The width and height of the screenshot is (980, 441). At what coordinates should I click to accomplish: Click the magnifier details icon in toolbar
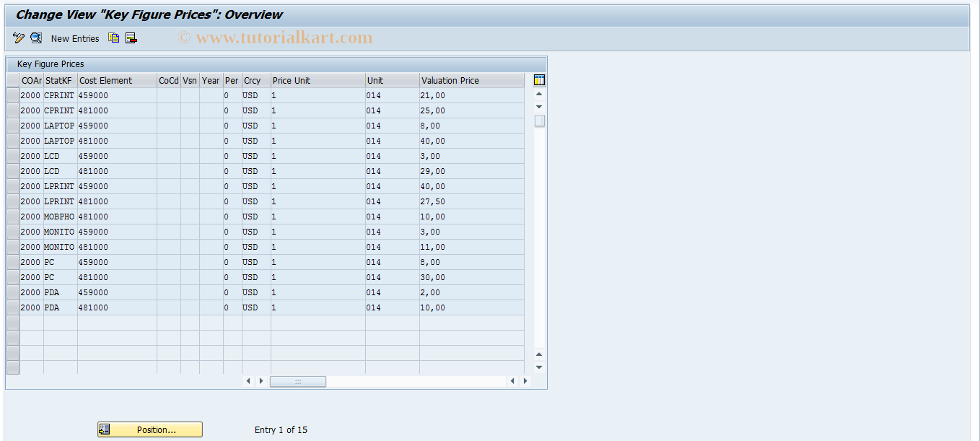(x=36, y=38)
